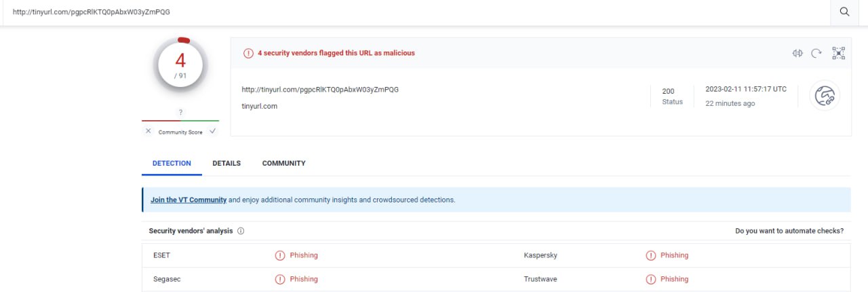Click info icon beside Security vendors' analysis
Image resolution: width=868 pixels, height=292 pixels.
click(241, 231)
